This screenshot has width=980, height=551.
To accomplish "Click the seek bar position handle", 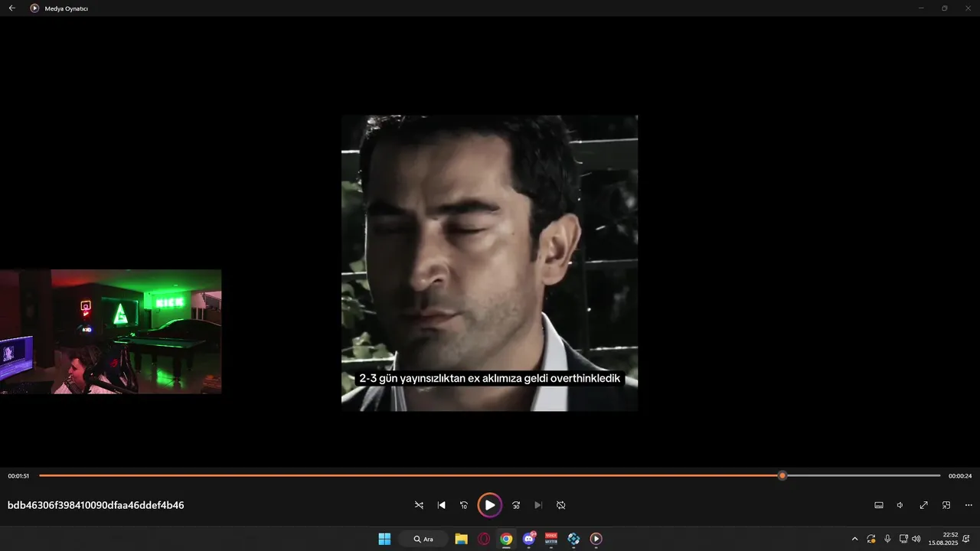I will pyautogui.click(x=782, y=475).
